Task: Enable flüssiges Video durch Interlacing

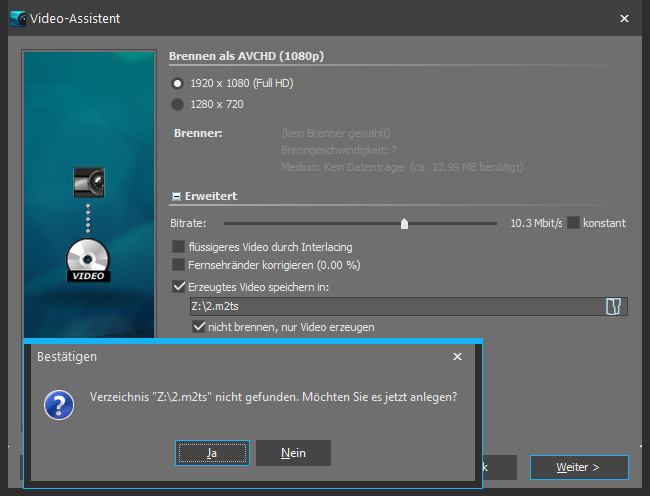Action: click(179, 246)
